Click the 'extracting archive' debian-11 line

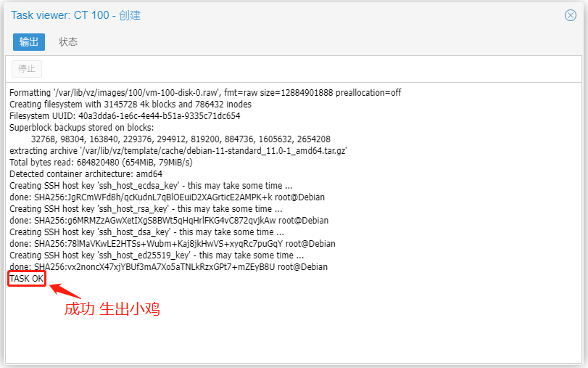pos(178,151)
